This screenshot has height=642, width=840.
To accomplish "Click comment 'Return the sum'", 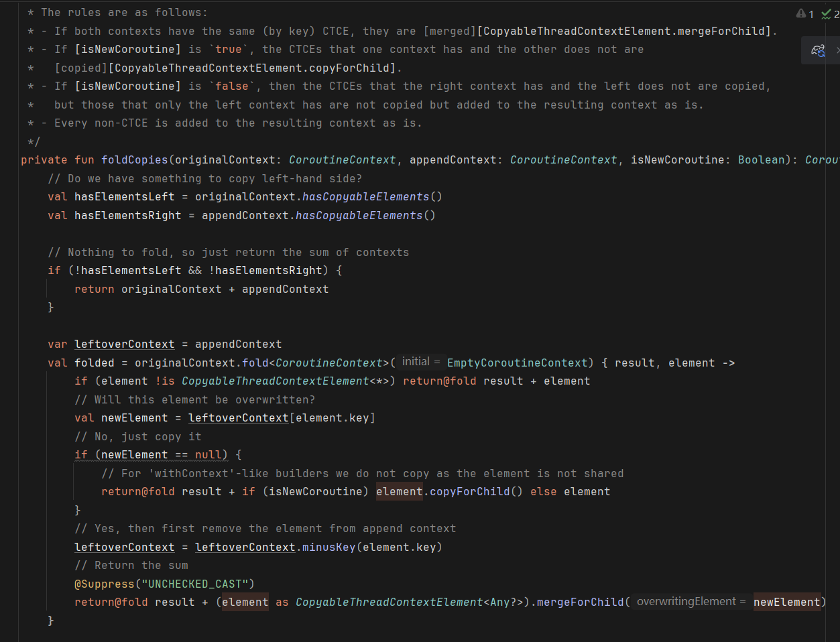I will tap(131, 565).
